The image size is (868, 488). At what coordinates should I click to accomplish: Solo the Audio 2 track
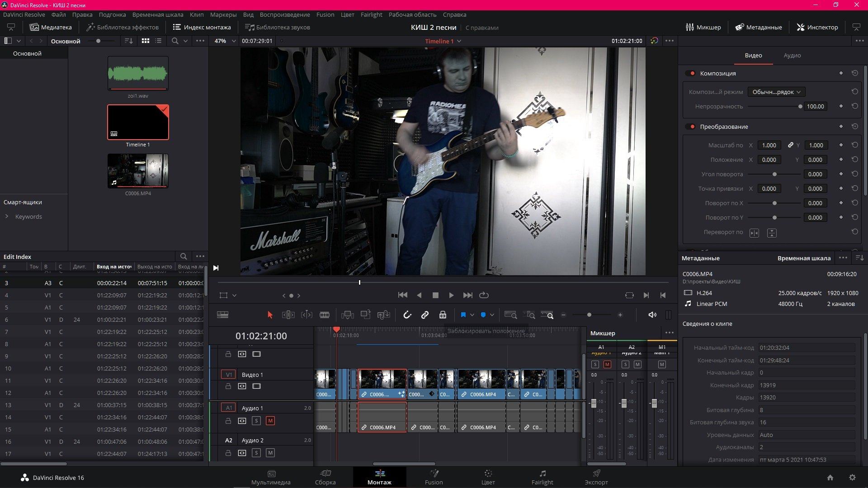pos(256,453)
